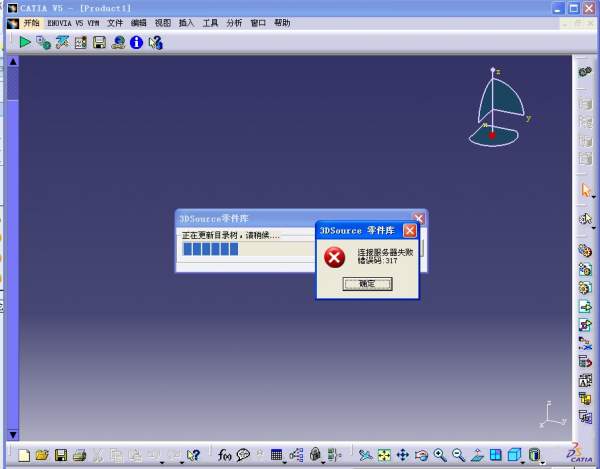Open the 视图 (View) menu
Viewport: 600px width, 469px height.
click(x=163, y=23)
